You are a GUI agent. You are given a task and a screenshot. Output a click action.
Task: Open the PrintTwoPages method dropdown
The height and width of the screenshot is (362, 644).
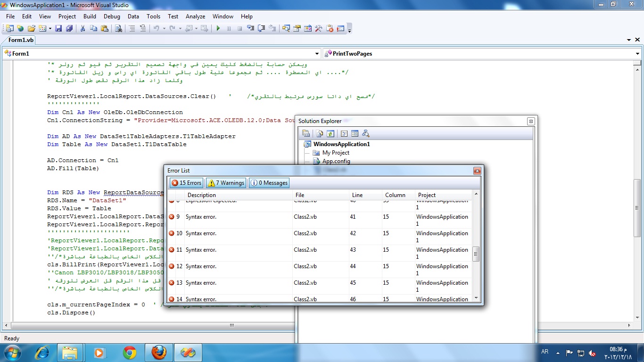coord(482,54)
